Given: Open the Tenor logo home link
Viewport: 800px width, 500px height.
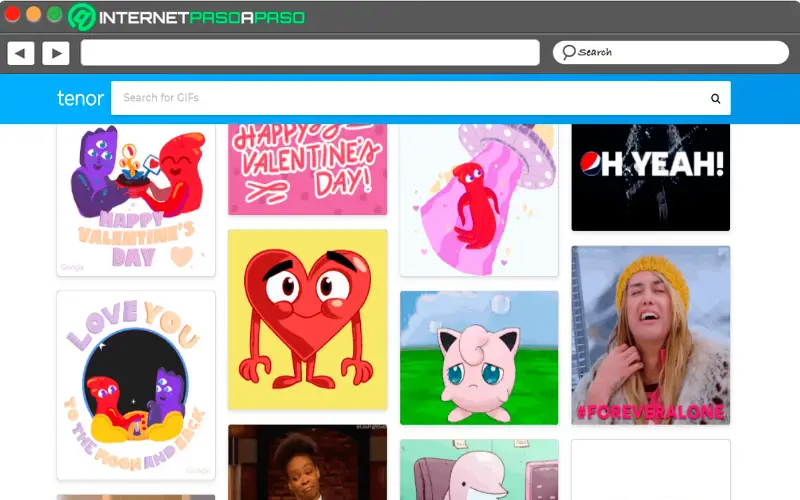Looking at the screenshot, I should (x=80, y=98).
